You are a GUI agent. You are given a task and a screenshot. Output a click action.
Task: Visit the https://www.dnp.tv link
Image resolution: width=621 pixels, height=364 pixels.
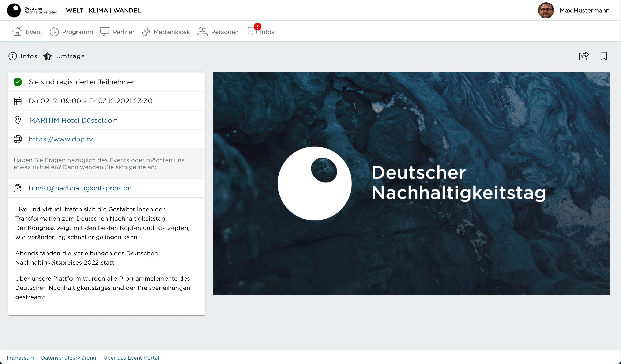pos(61,139)
